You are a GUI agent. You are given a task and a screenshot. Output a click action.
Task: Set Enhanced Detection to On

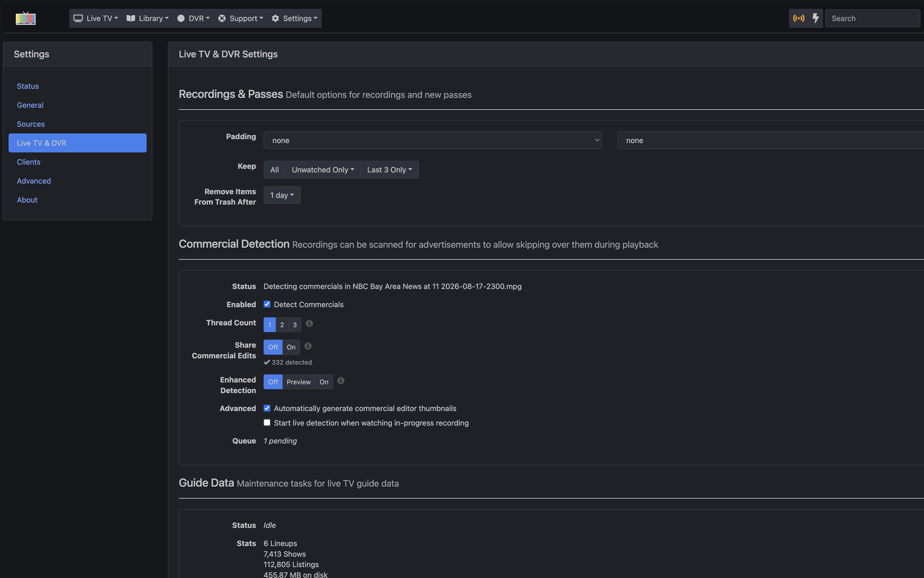click(324, 382)
